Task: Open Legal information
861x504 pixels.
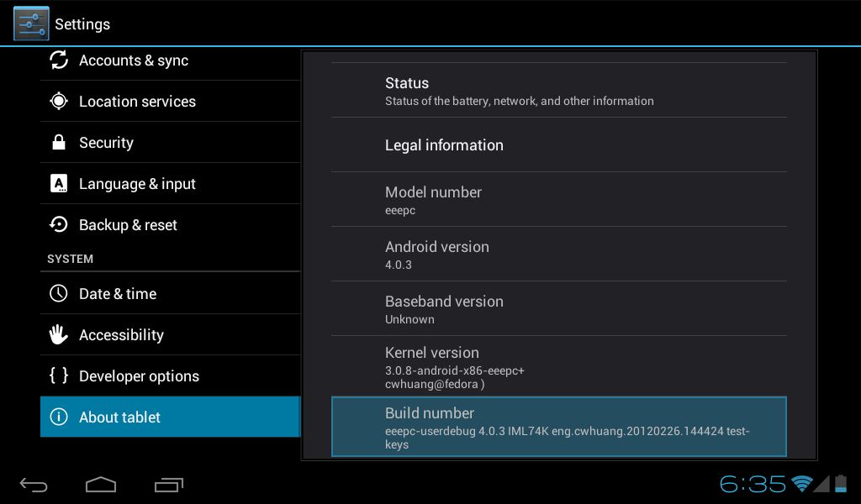Action: (558, 145)
